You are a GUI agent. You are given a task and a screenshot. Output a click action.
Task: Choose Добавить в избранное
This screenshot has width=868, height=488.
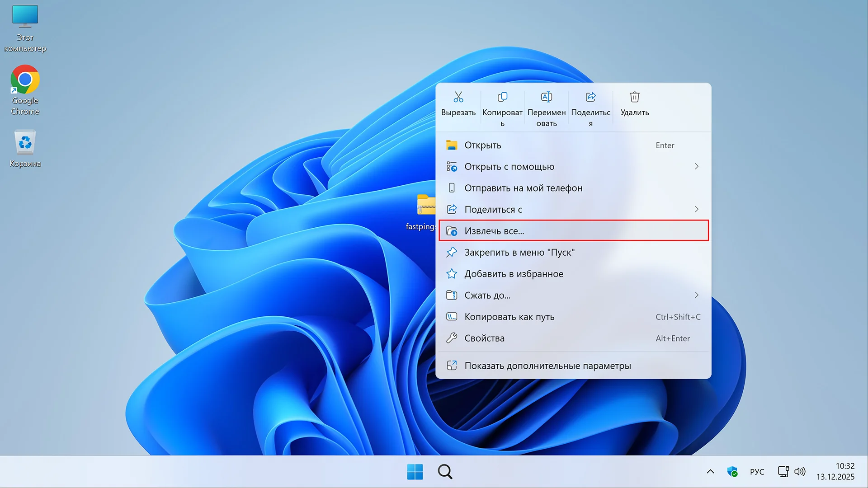point(514,274)
